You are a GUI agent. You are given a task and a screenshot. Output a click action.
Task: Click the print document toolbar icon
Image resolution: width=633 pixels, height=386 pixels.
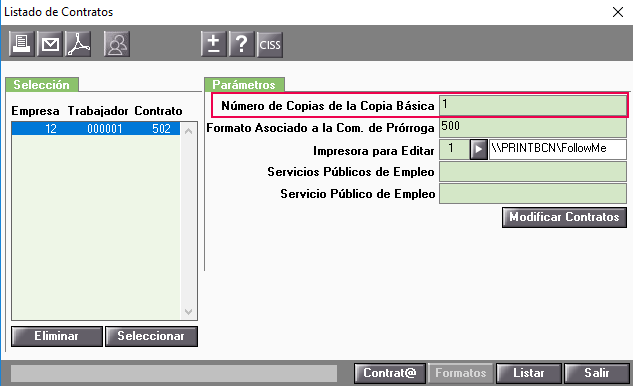click(x=22, y=44)
